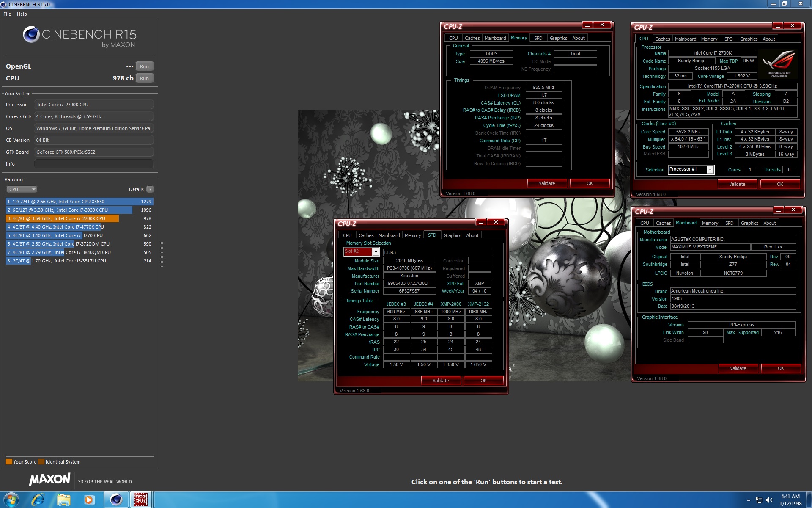Click Validate in SPD CPU-Z window
The image size is (812, 508).
pyautogui.click(x=441, y=381)
